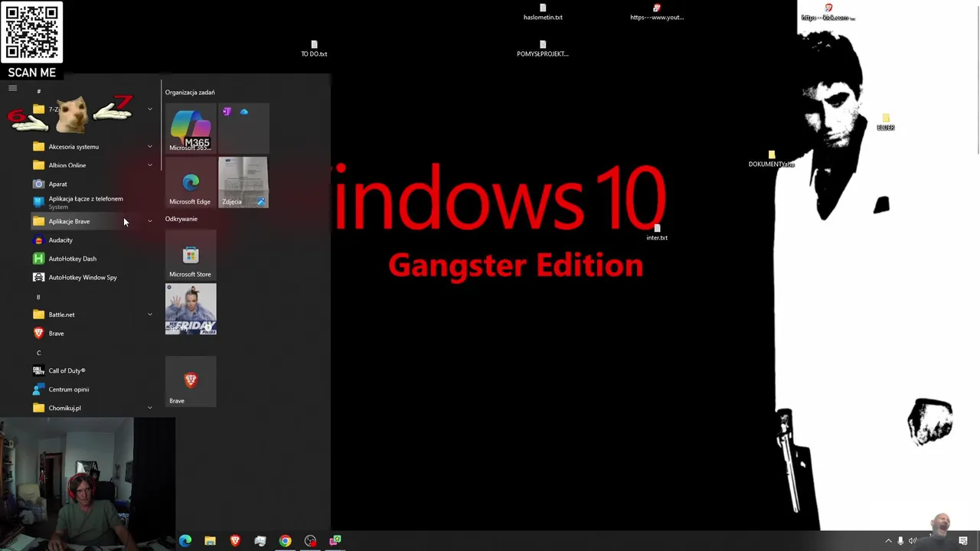Screen dimensions: 980x551
Task: Click Microsoft Edge icon on the taskbar
Action: [185, 541]
